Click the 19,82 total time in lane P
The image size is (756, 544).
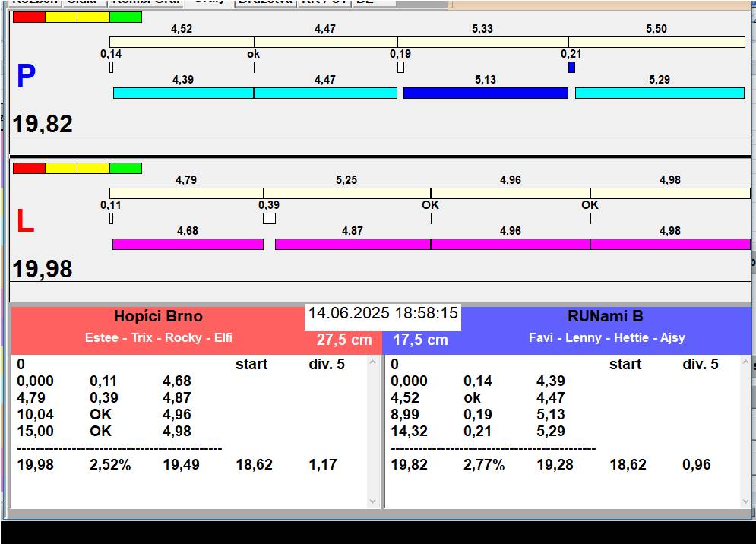point(43,124)
